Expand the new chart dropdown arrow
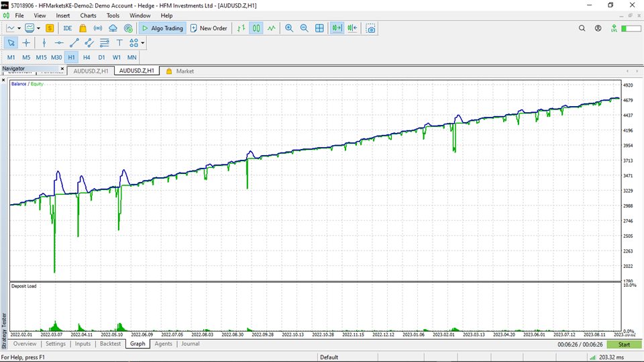 (19, 28)
